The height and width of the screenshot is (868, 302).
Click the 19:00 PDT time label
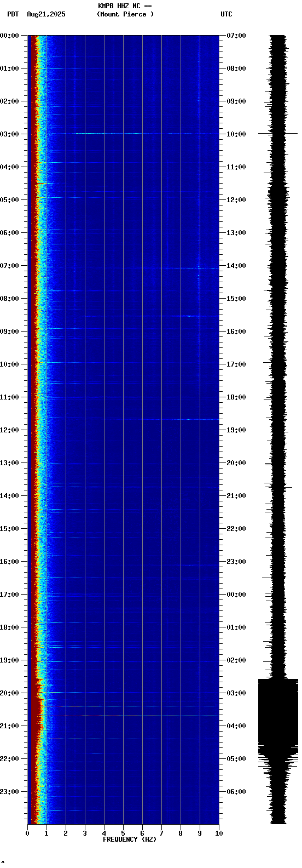tap(9, 660)
